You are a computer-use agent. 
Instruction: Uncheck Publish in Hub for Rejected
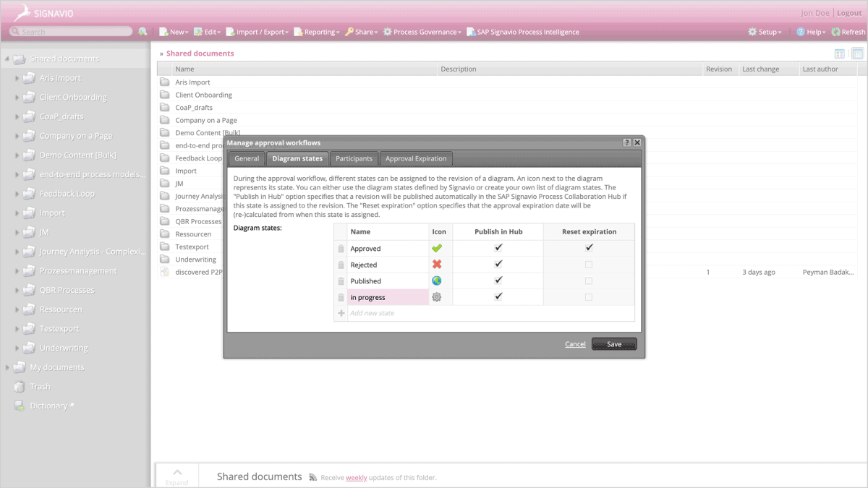(x=497, y=265)
